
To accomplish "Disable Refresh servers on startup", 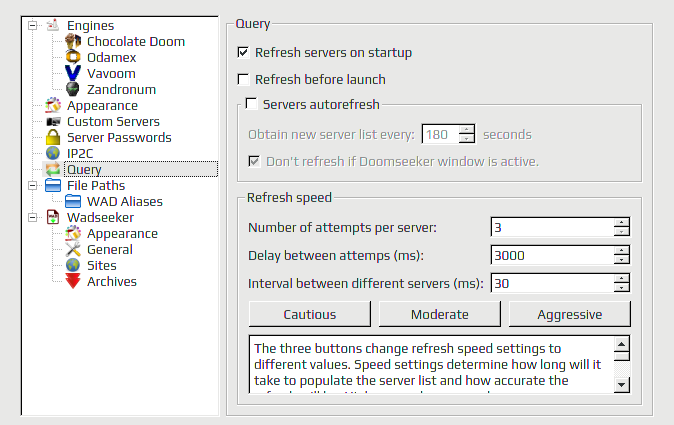I will [x=243, y=52].
